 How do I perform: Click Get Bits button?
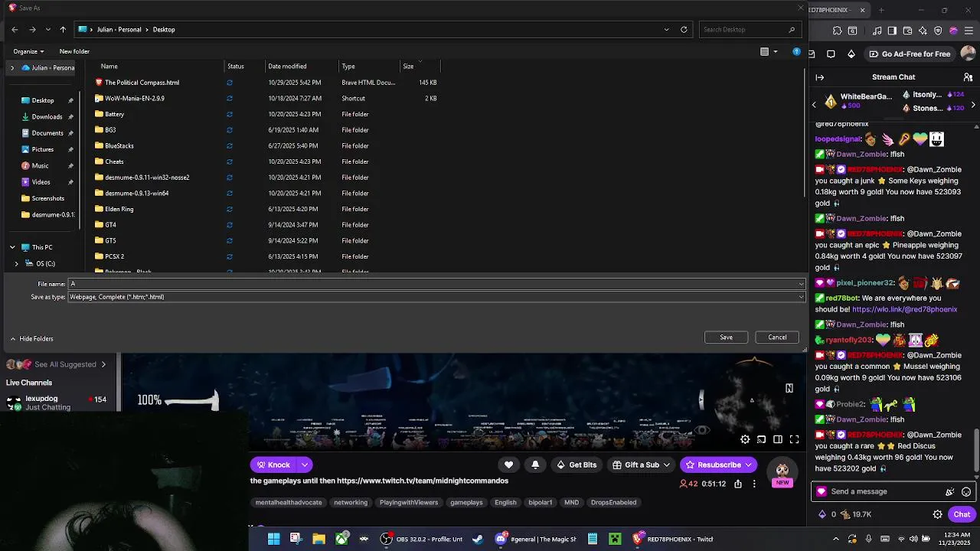pyautogui.click(x=577, y=465)
